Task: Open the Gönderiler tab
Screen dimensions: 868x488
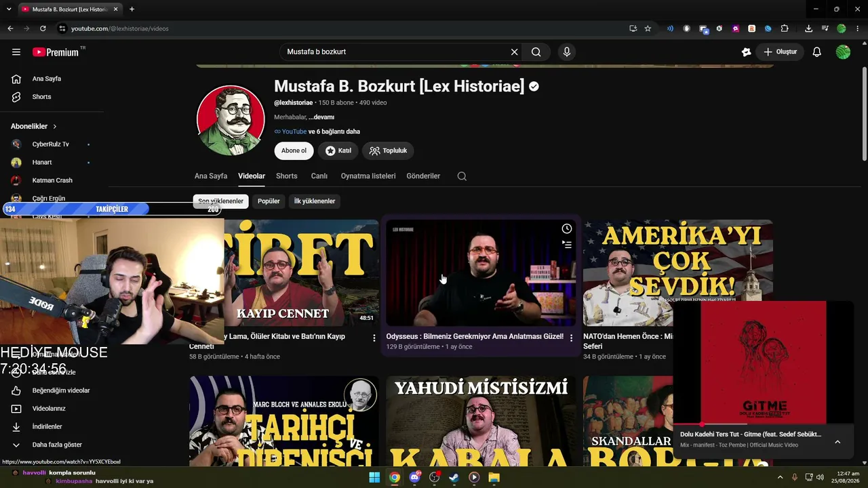Action: [x=423, y=176]
